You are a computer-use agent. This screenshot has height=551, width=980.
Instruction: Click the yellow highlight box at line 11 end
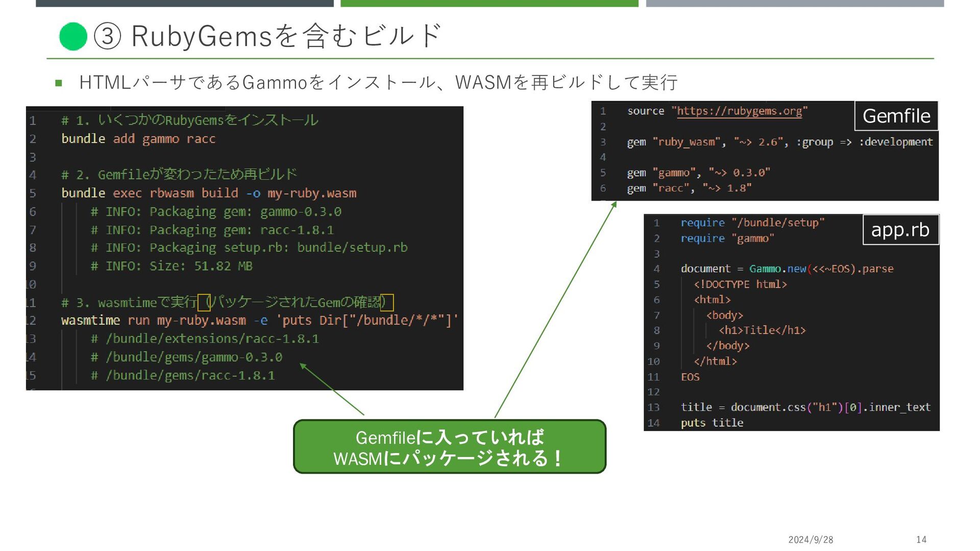(387, 303)
